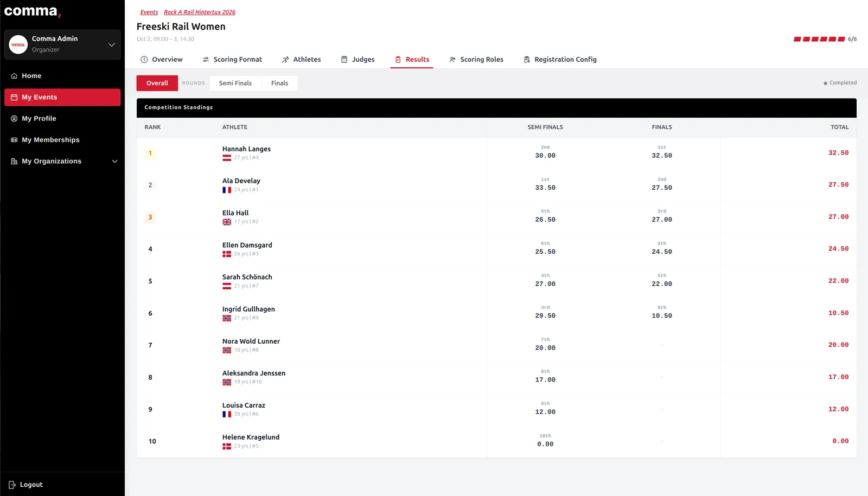868x496 pixels.
Task: Click the Registration Config document icon
Action: [527, 60]
